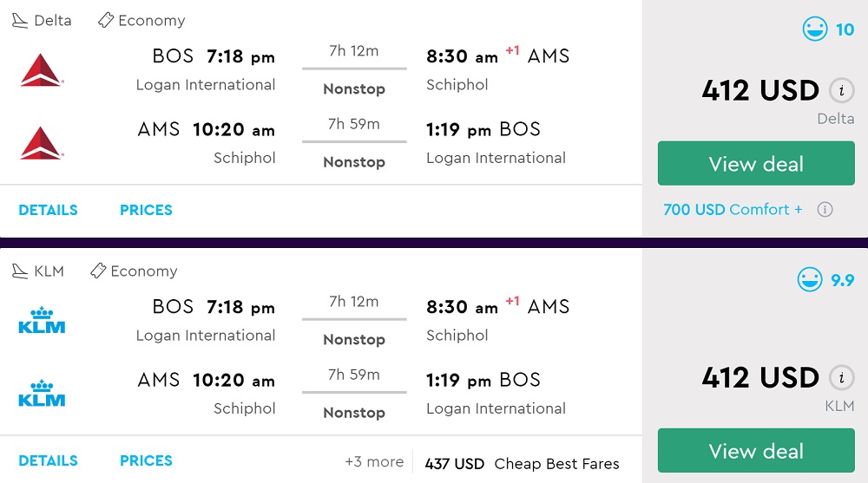The image size is (868, 483).
Task: Click the Economy ticket icon in the KLM card
Action: tap(98, 271)
